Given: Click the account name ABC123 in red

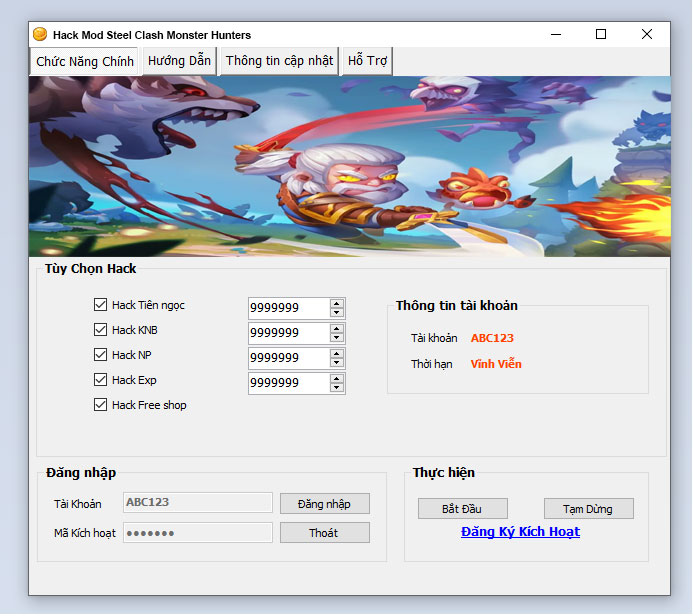Looking at the screenshot, I should (492, 338).
